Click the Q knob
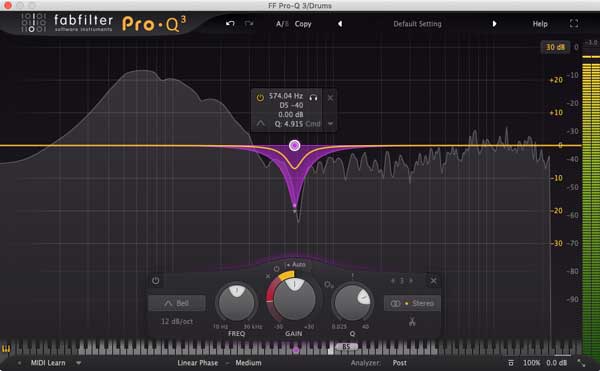The height and width of the screenshot is (371, 600). tap(352, 303)
